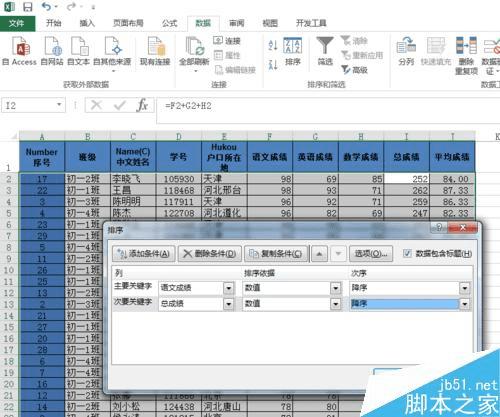This screenshot has height=417, width=500.
Task: Click the From Access import icon
Action: coord(21,47)
